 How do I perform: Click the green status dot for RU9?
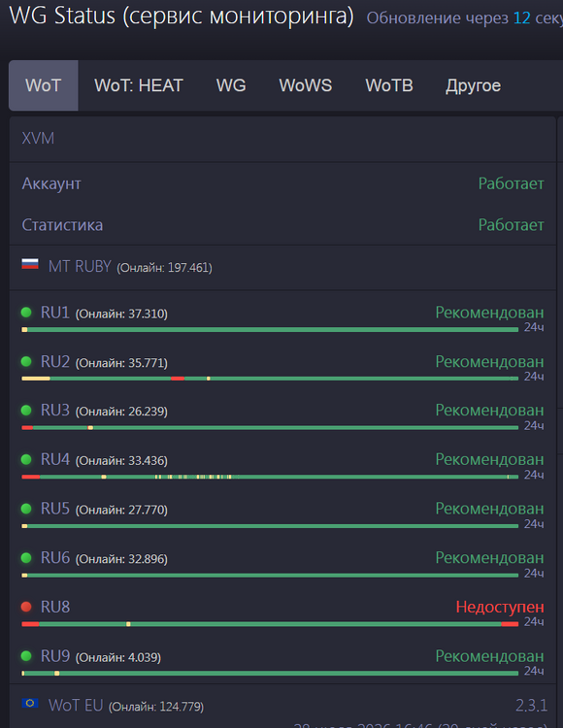[x=26, y=655]
